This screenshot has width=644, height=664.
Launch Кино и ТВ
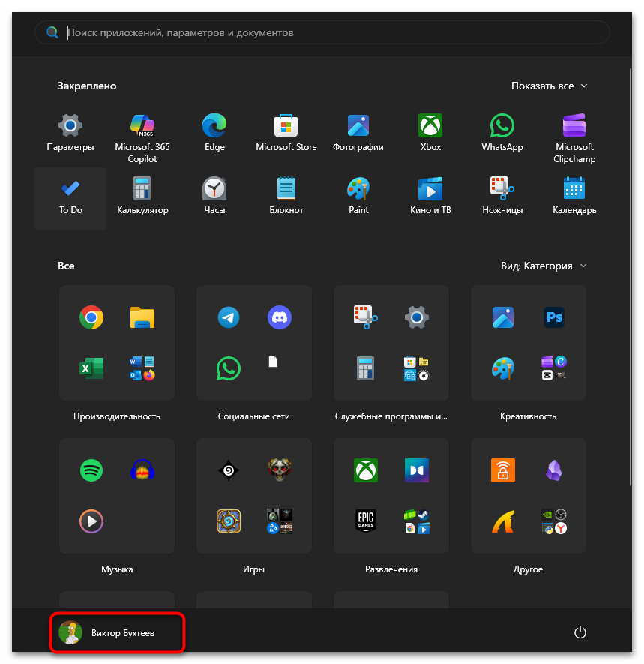[x=430, y=196]
